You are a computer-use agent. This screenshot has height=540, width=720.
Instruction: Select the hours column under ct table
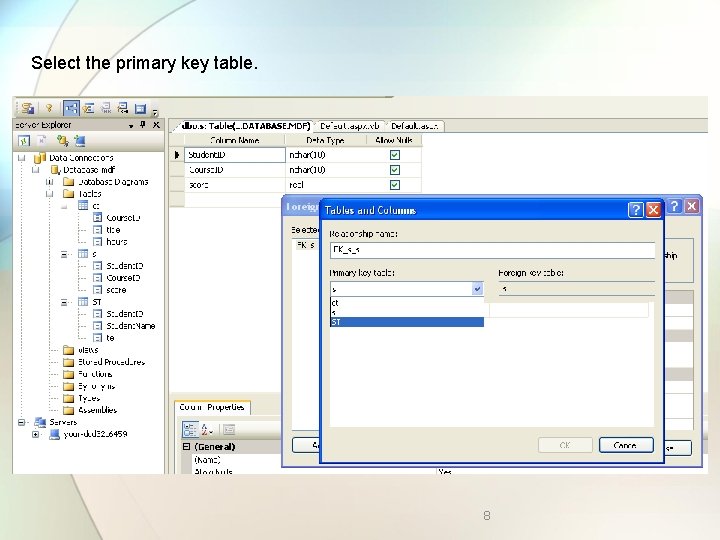point(117,242)
